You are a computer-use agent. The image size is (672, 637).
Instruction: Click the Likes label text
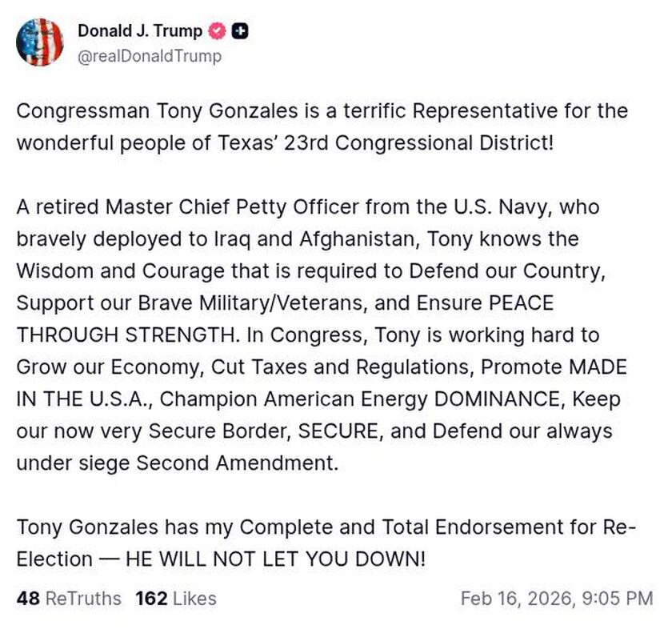pyautogui.click(x=193, y=598)
